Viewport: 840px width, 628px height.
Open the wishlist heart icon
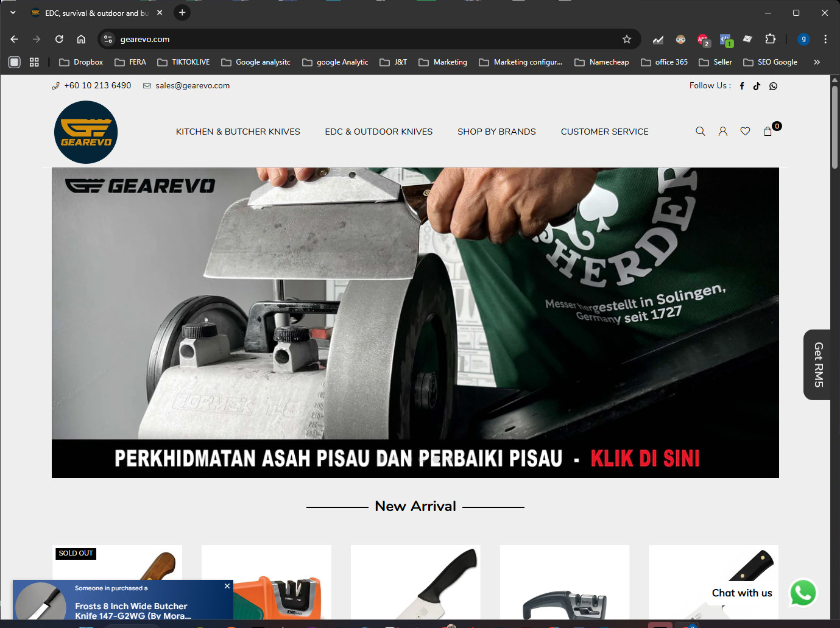click(x=745, y=132)
